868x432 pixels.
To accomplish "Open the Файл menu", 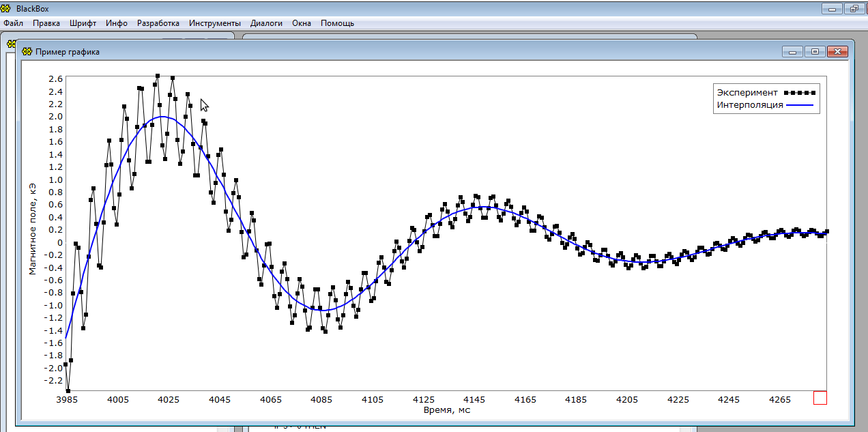I will coord(14,23).
